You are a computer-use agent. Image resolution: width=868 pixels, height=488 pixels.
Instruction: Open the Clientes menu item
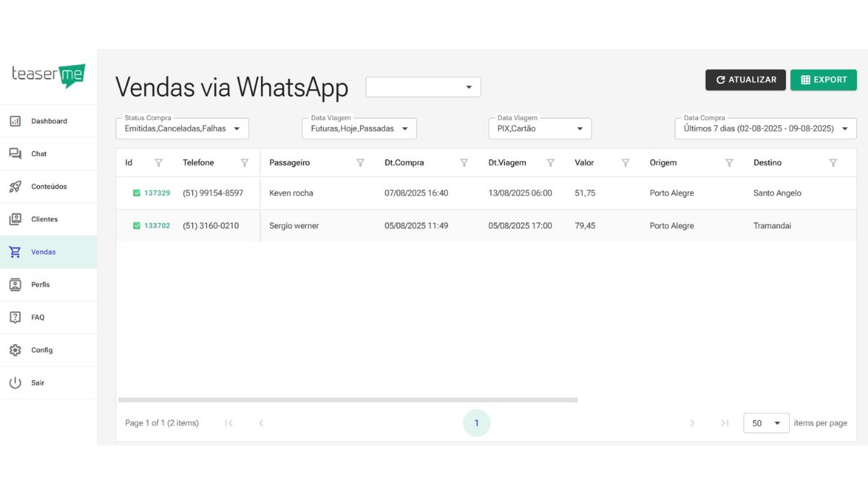click(x=48, y=219)
